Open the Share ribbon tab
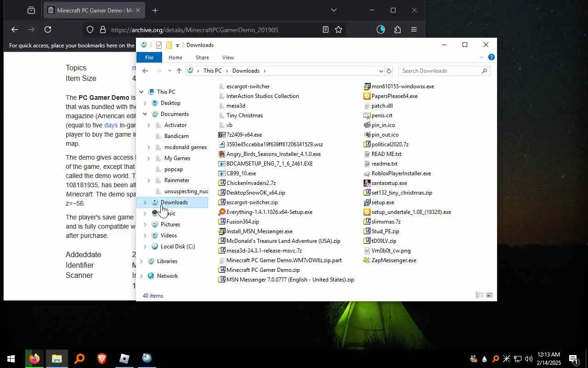Screen dimensions: 588x368 coord(202,57)
